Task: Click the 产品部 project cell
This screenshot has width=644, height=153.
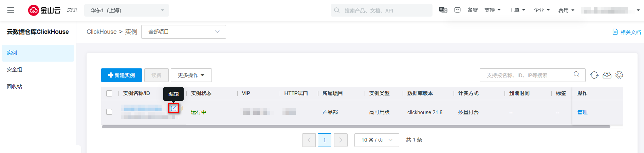Action: click(x=330, y=112)
